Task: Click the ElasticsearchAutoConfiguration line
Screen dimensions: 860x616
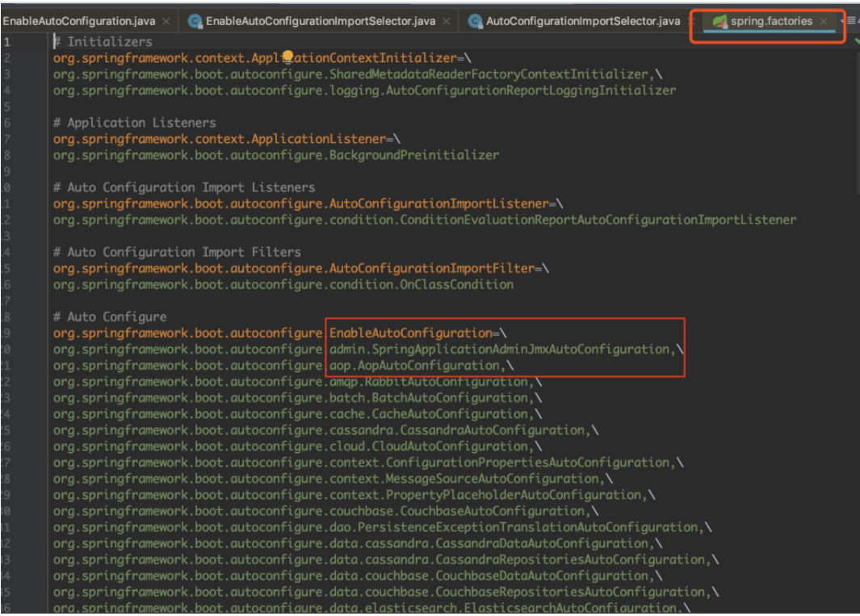Action: (x=371, y=608)
